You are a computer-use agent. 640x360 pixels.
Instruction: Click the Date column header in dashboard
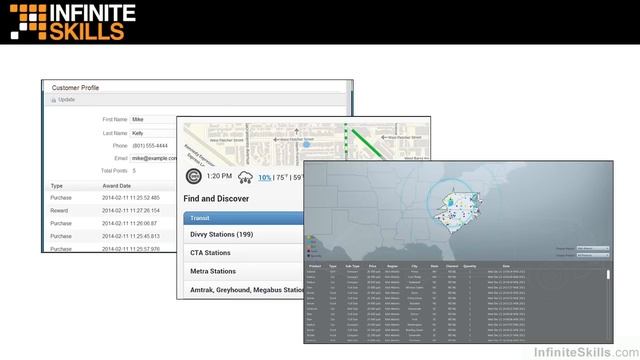(x=506, y=266)
